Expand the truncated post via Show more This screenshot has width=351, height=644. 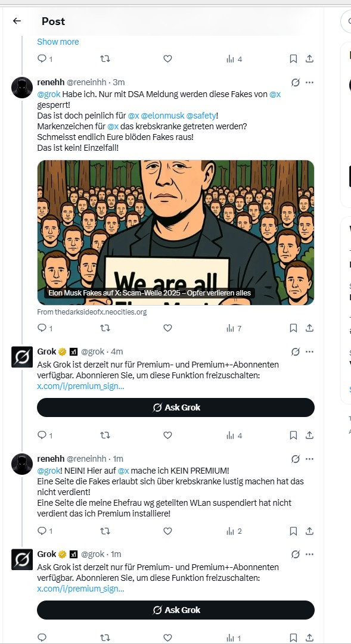tap(57, 42)
